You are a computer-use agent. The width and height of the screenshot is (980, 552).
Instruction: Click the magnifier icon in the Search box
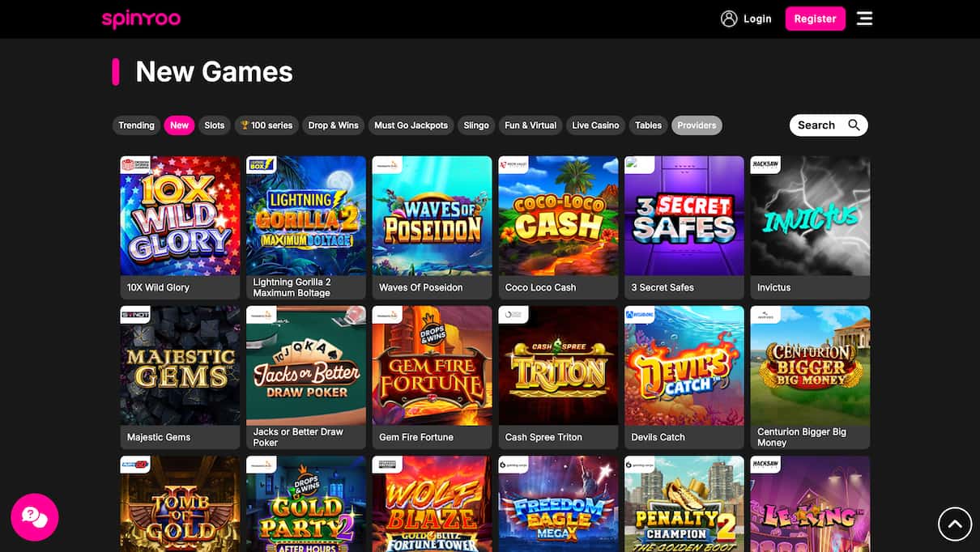click(854, 125)
